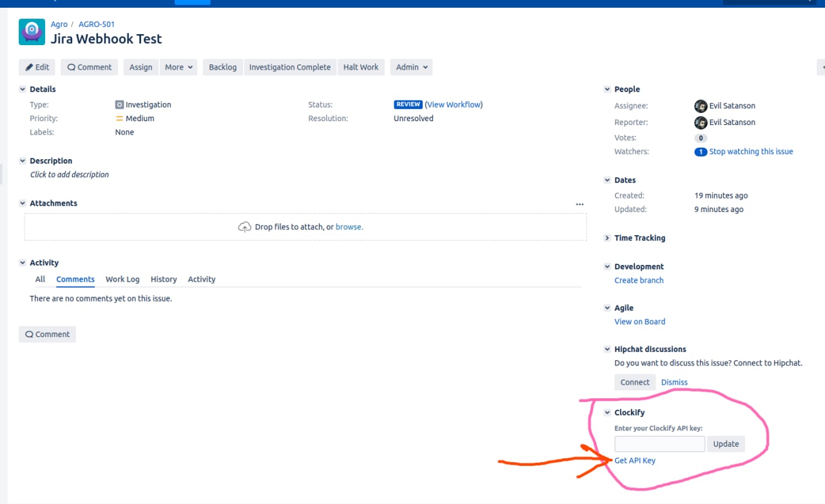Viewport: 825px width, 504px height.
Task: Collapse the Dates section
Action: 607,180
